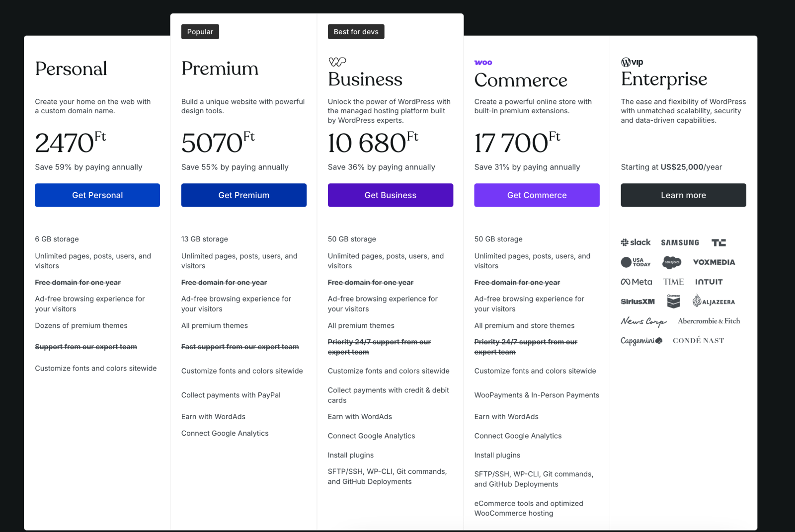Image resolution: width=795 pixels, height=532 pixels.
Task: Click the Abercrombie & Fitch logo
Action: pos(709,321)
